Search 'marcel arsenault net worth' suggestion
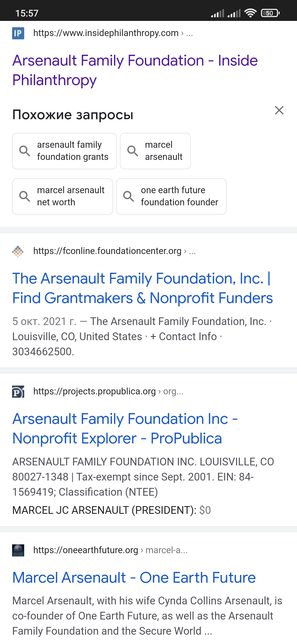This screenshot has height=644, width=297. pos(71,196)
